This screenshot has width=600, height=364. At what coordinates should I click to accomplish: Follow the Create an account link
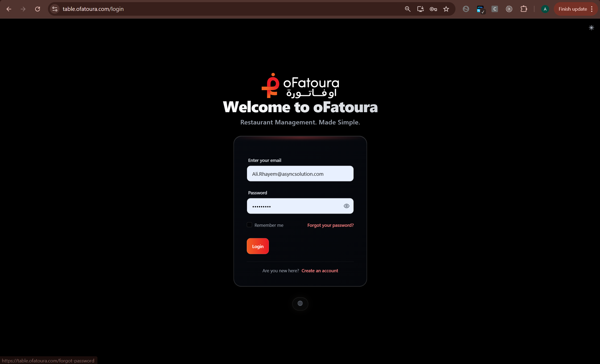coord(320,270)
